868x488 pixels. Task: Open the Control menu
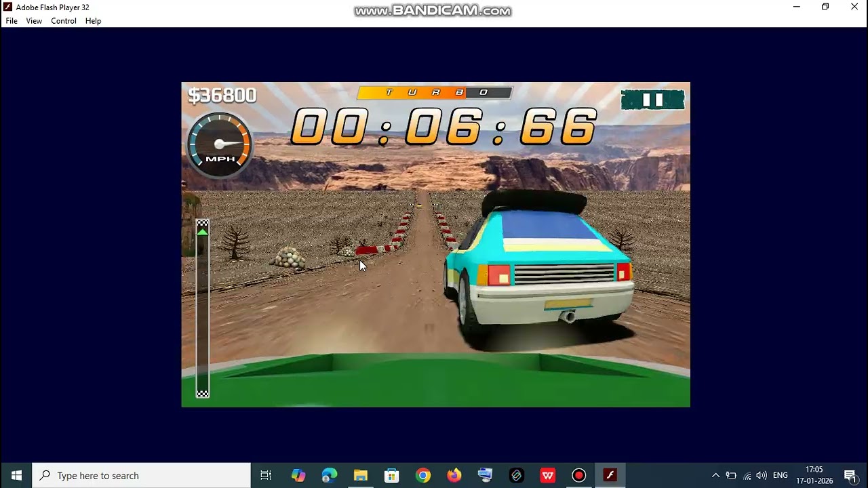point(64,21)
